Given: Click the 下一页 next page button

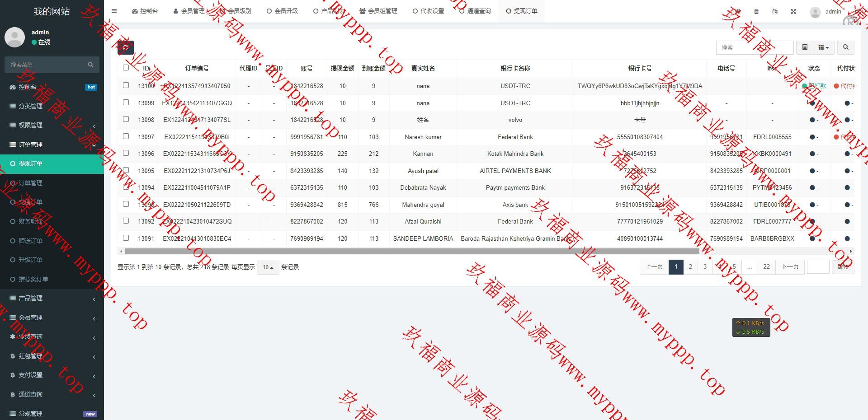Looking at the screenshot, I should click(x=790, y=267).
